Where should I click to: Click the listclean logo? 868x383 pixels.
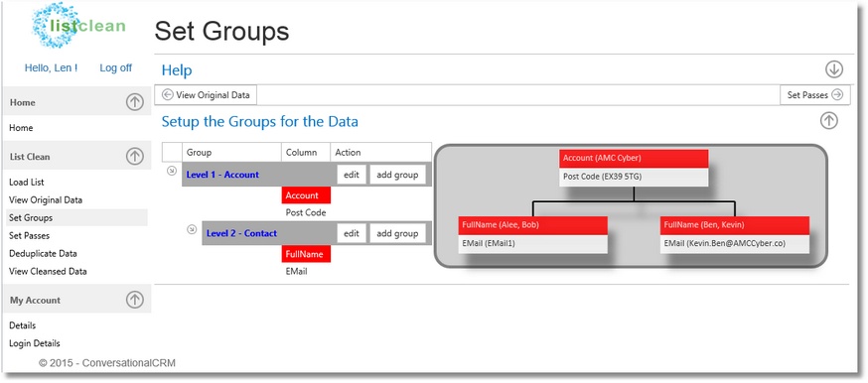coord(78,26)
